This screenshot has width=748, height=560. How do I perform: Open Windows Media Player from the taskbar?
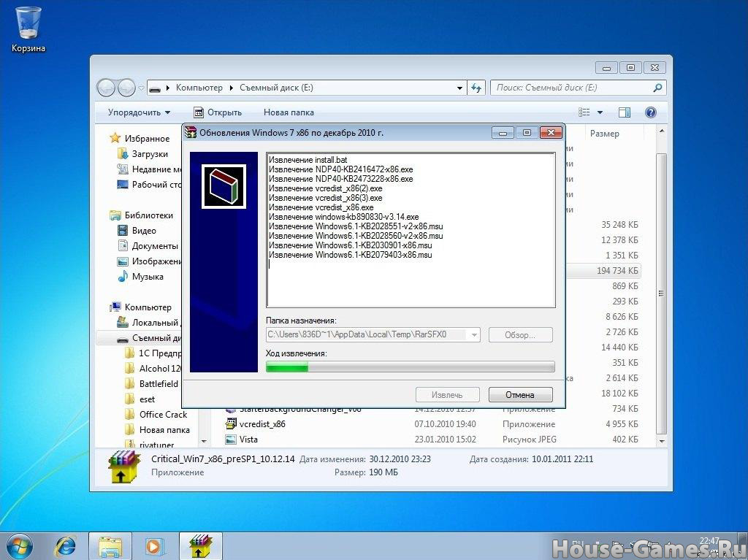click(155, 547)
